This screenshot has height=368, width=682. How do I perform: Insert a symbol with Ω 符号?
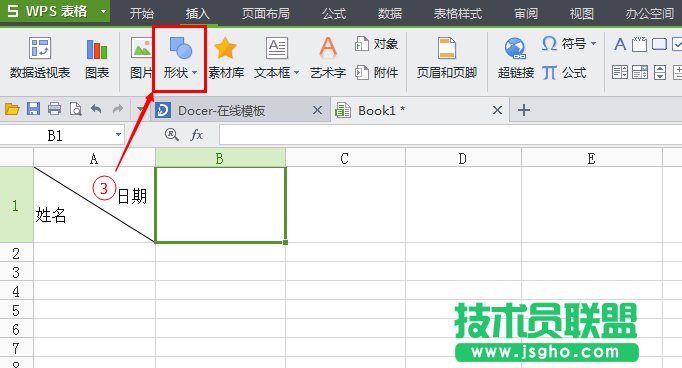pos(569,43)
